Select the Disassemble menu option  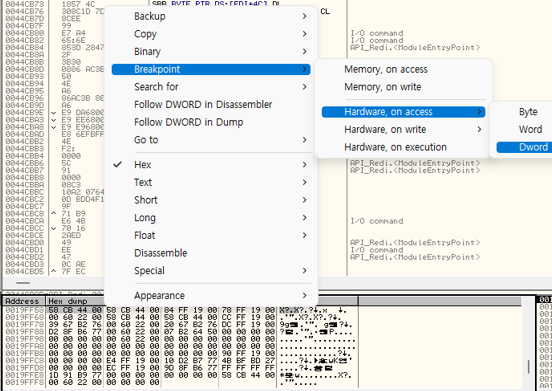161,253
